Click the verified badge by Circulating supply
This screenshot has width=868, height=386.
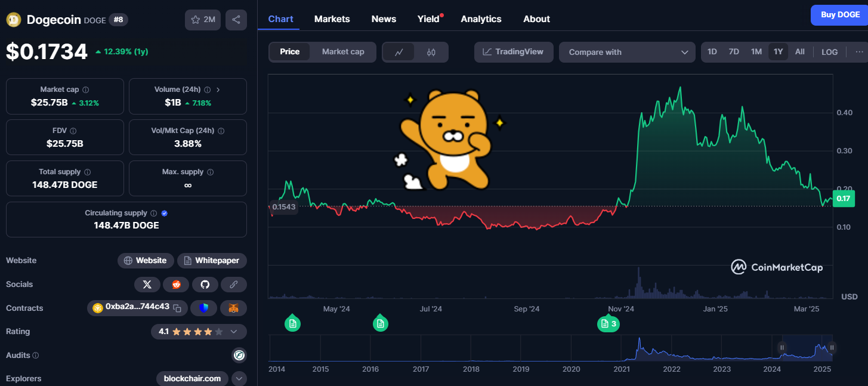[x=165, y=213]
